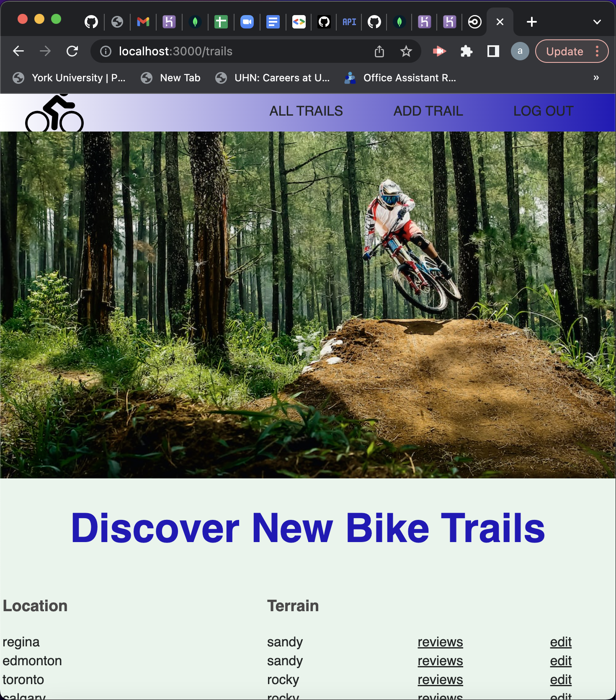Screen dimensions: 616x700
Task: Open reviews for the regina trail
Action: tap(440, 642)
